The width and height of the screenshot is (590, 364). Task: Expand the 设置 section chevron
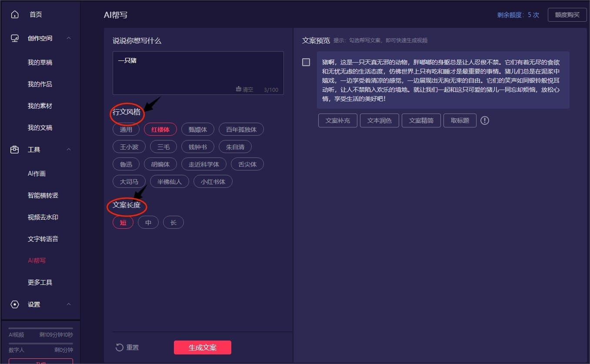tap(69, 304)
